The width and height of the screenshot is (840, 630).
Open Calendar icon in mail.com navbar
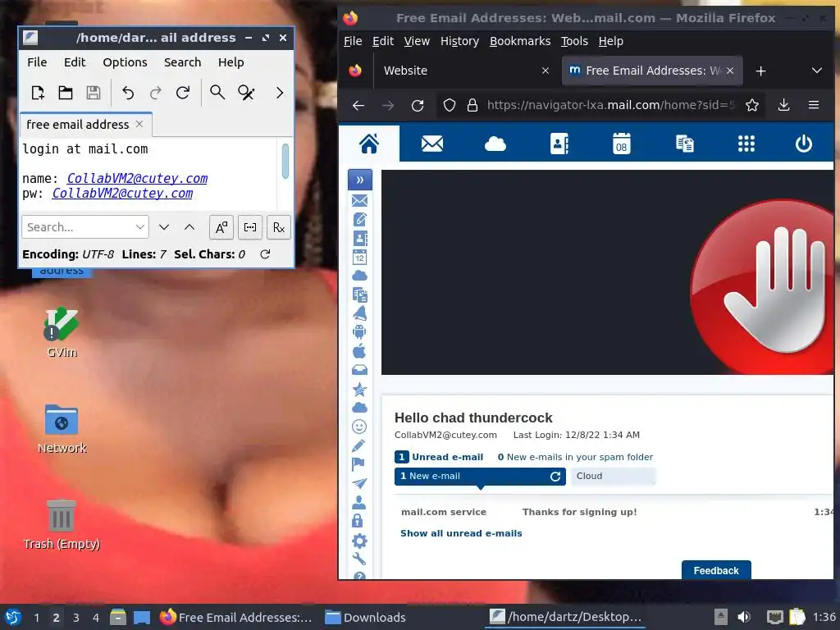pos(622,144)
